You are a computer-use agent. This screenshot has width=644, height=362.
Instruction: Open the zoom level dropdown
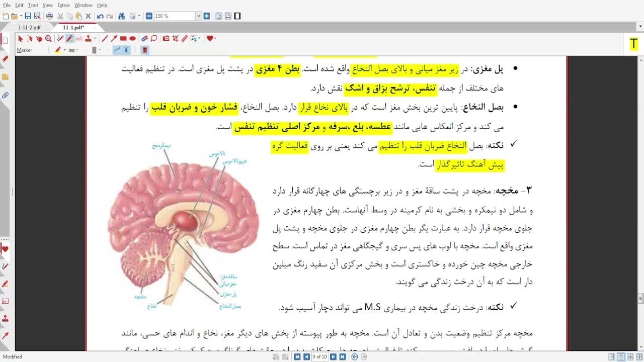[199, 16]
